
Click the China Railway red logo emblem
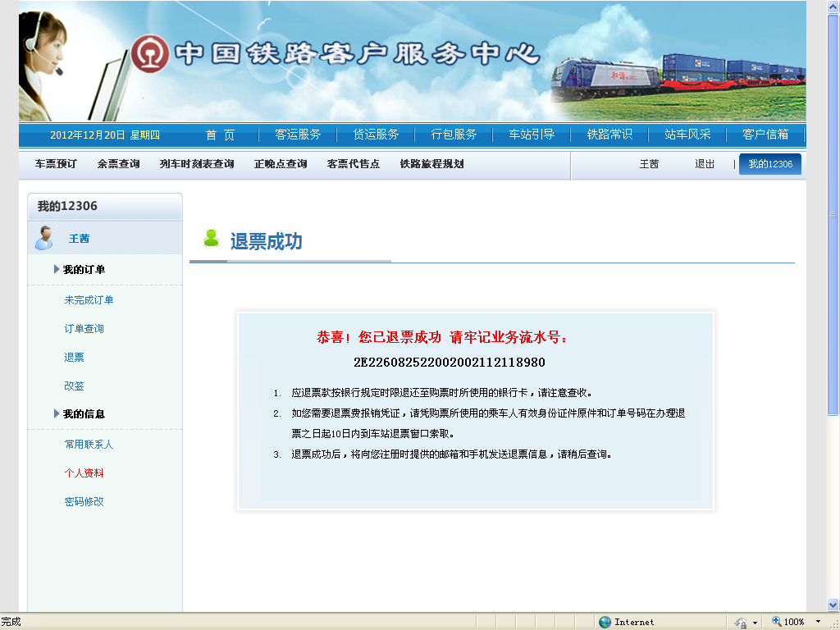tap(150, 53)
